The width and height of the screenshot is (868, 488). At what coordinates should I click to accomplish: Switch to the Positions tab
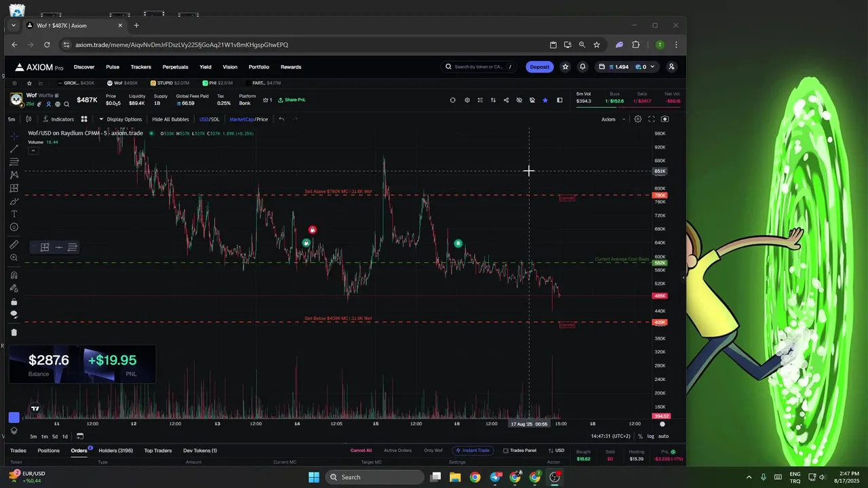click(49, 451)
